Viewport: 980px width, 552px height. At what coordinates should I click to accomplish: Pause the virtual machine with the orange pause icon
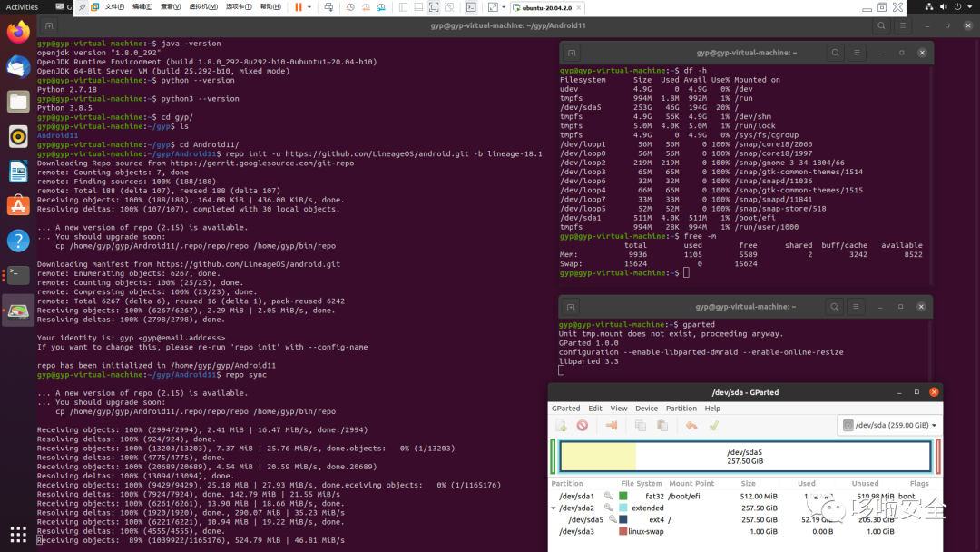(x=299, y=7)
